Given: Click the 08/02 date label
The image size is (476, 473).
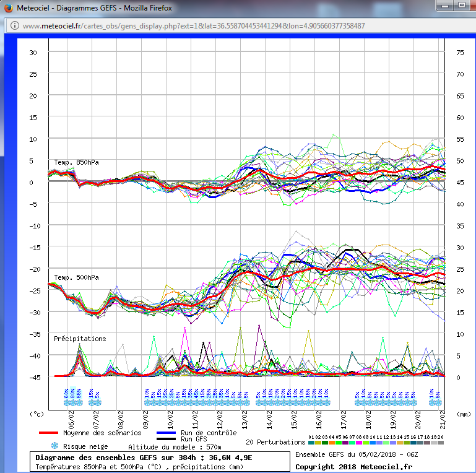Looking at the screenshot, I should pyautogui.click(x=121, y=420).
